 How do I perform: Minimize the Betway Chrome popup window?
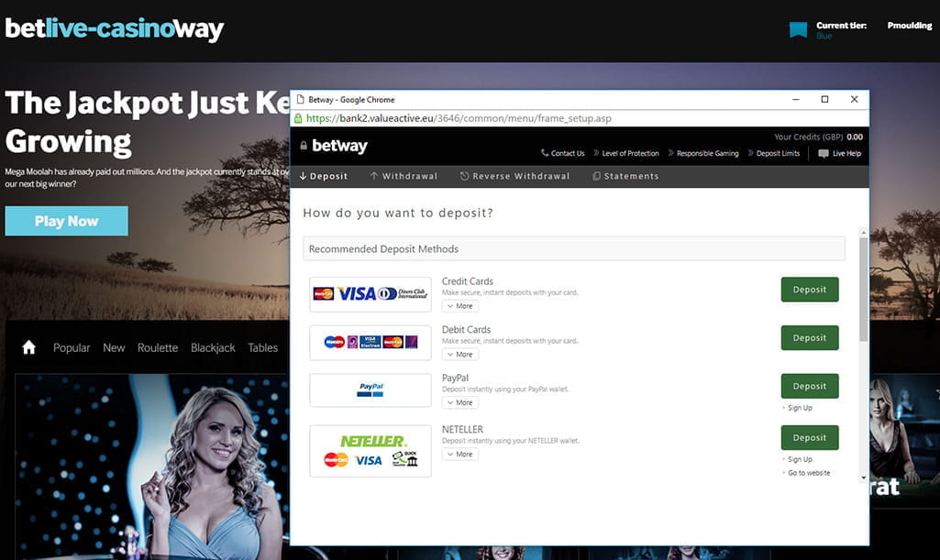click(795, 99)
